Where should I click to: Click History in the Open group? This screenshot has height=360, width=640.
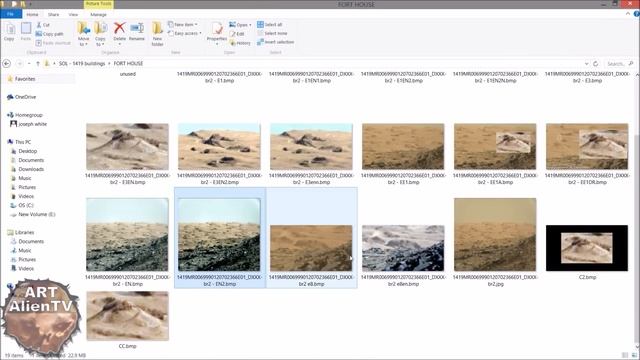[240, 43]
